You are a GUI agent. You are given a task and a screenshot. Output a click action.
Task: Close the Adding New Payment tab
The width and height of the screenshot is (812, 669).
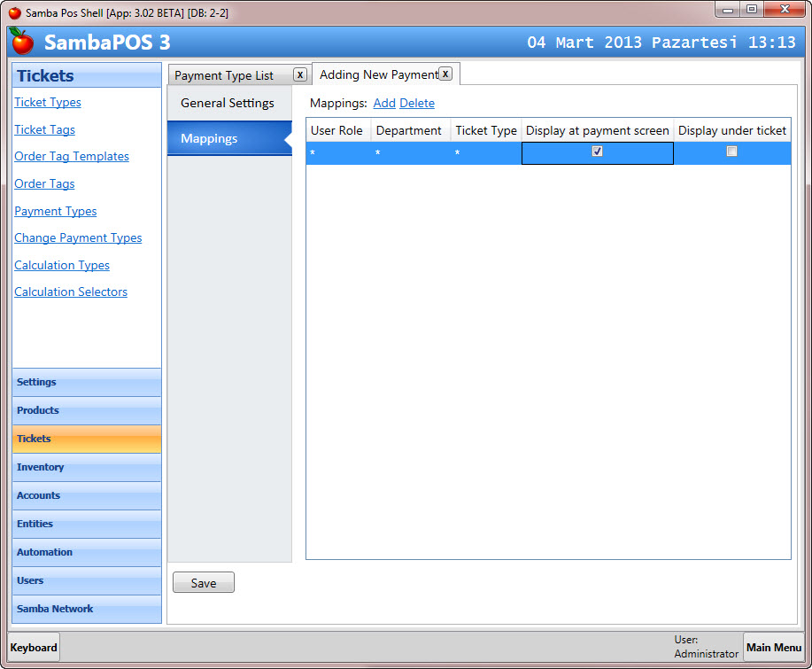pyautogui.click(x=445, y=74)
